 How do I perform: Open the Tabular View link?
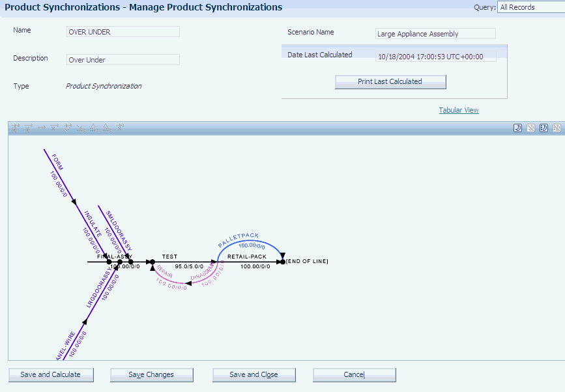point(459,110)
